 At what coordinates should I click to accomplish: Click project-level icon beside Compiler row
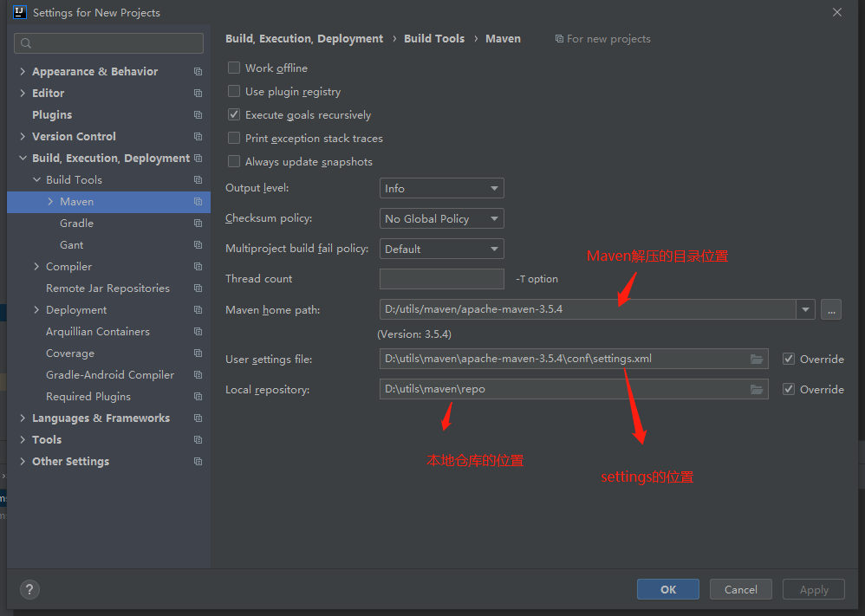198,266
